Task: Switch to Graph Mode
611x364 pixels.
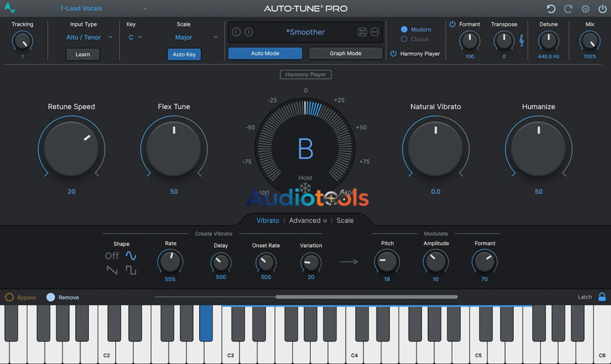Action: pyautogui.click(x=345, y=53)
